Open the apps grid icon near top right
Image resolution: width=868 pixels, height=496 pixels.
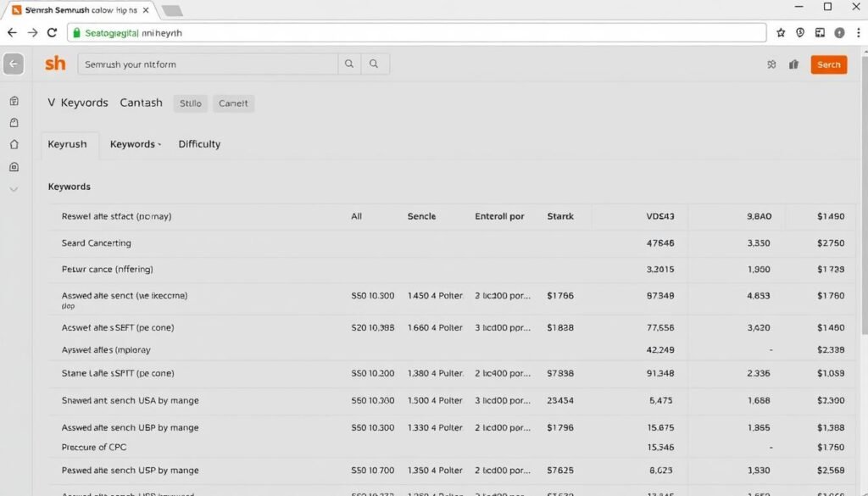point(771,64)
